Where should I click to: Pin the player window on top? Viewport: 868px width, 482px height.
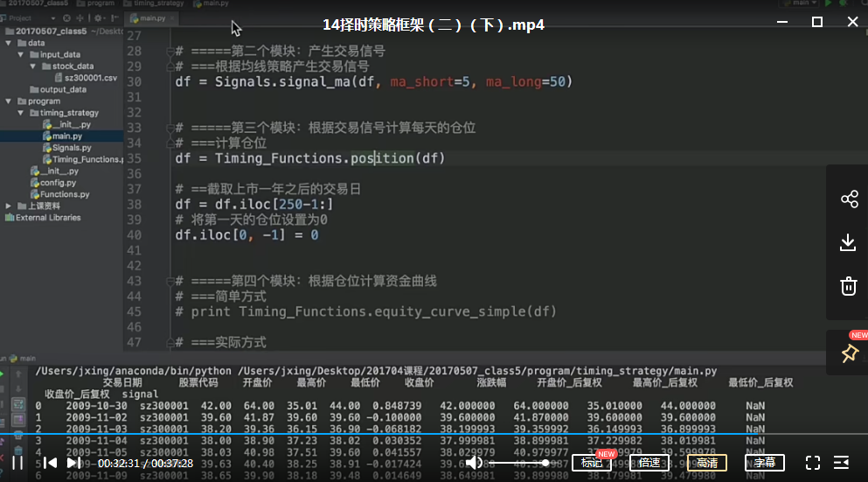[850, 353]
